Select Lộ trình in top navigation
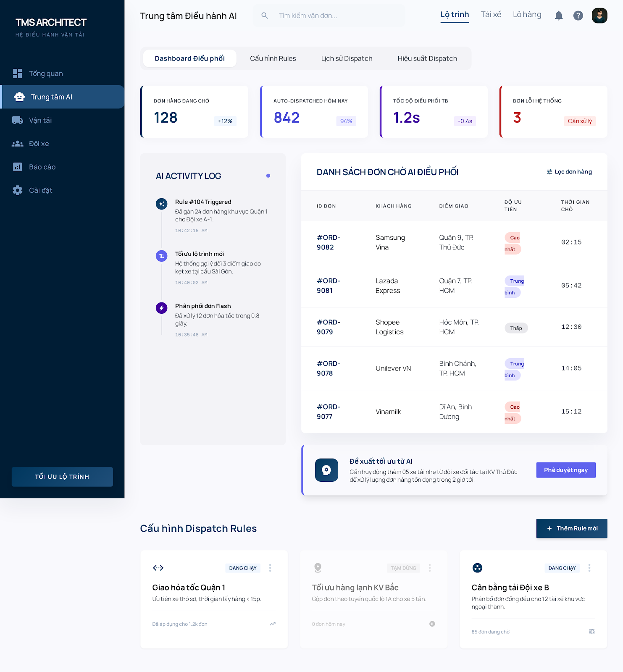The height and width of the screenshot is (672, 623). tap(455, 15)
